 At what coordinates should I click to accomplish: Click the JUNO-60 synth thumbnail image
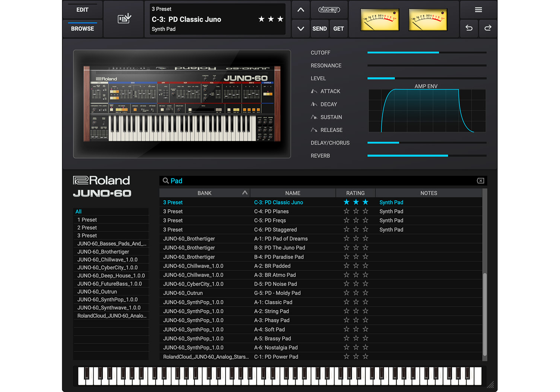(182, 104)
